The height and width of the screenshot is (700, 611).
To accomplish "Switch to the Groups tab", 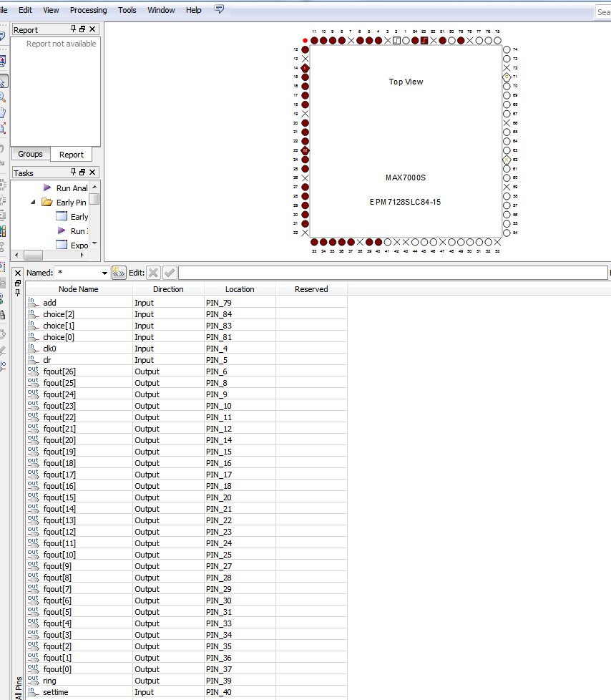I will [x=30, y=154].
